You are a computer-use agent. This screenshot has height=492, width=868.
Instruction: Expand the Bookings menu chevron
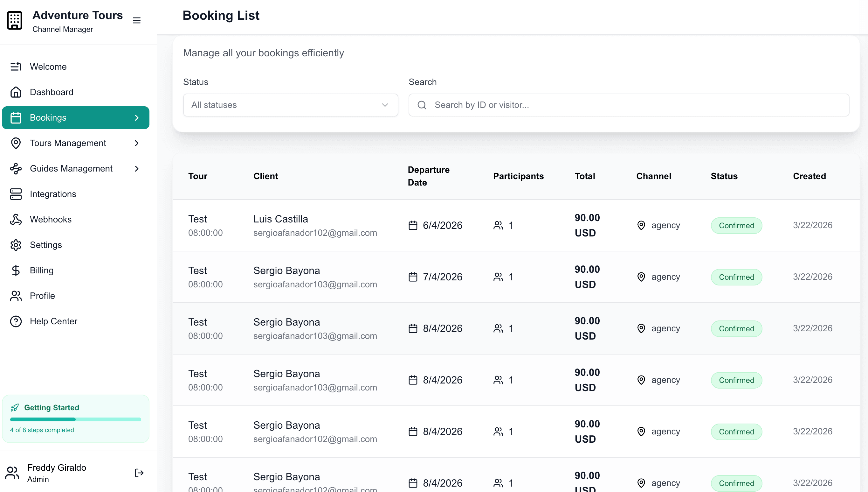[x=137, y=118]
